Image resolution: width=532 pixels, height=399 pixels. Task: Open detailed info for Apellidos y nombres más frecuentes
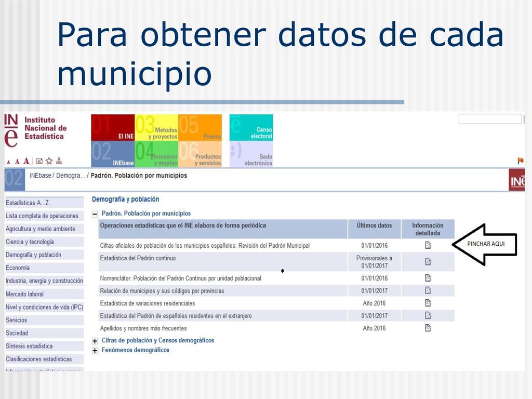[x=428, y=328]
